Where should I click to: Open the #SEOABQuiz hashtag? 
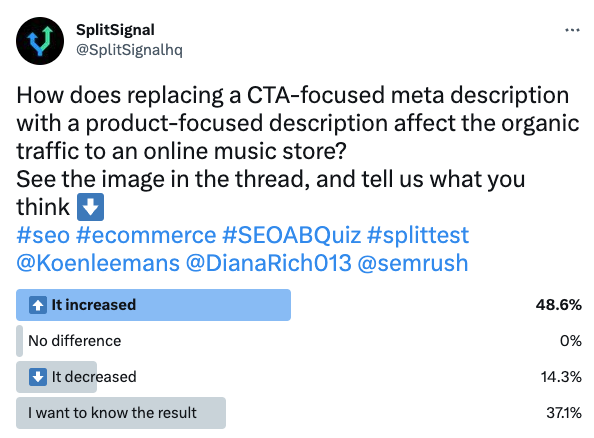(292, 235)
